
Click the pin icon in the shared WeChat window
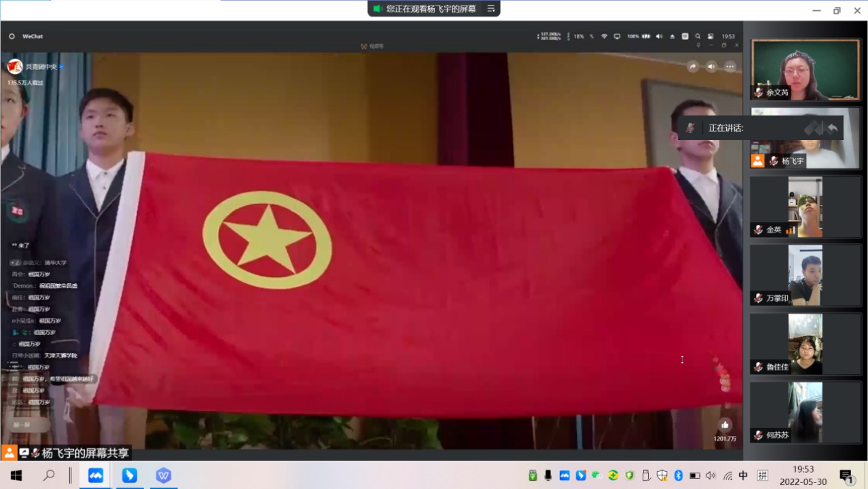[x=698, y=46]
